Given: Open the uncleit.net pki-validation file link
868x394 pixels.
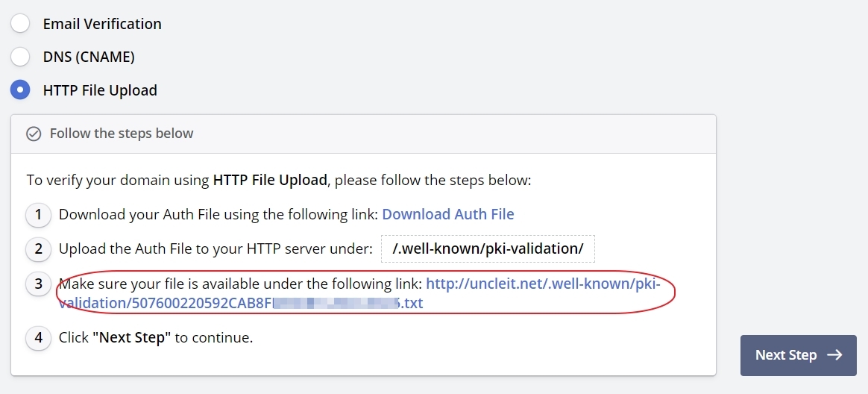Looking at the screenshot, I should pos(542,284).
